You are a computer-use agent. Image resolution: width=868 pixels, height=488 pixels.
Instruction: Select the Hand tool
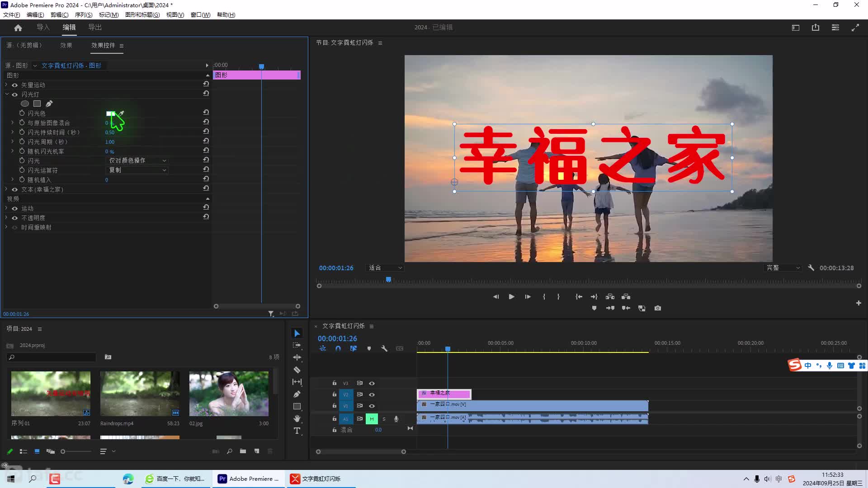coord(297,418)
